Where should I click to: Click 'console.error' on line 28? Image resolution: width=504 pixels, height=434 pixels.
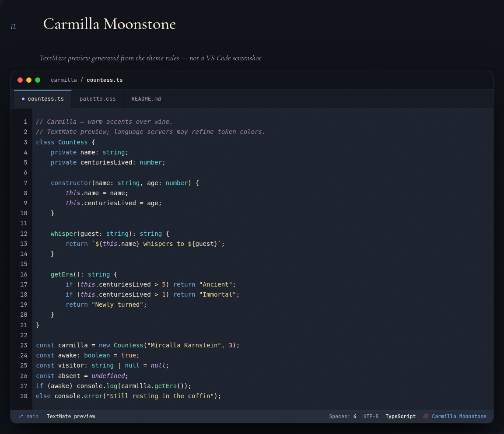point(78,396)
